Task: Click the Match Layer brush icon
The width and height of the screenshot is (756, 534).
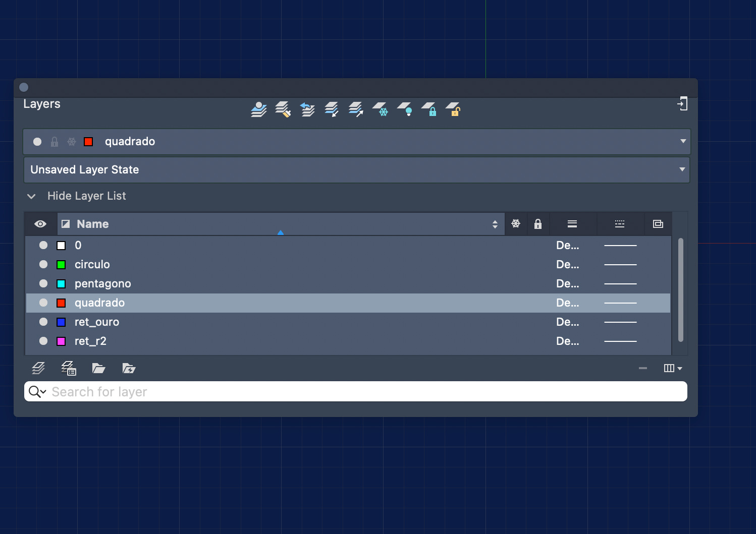Action: click(283, 109)
